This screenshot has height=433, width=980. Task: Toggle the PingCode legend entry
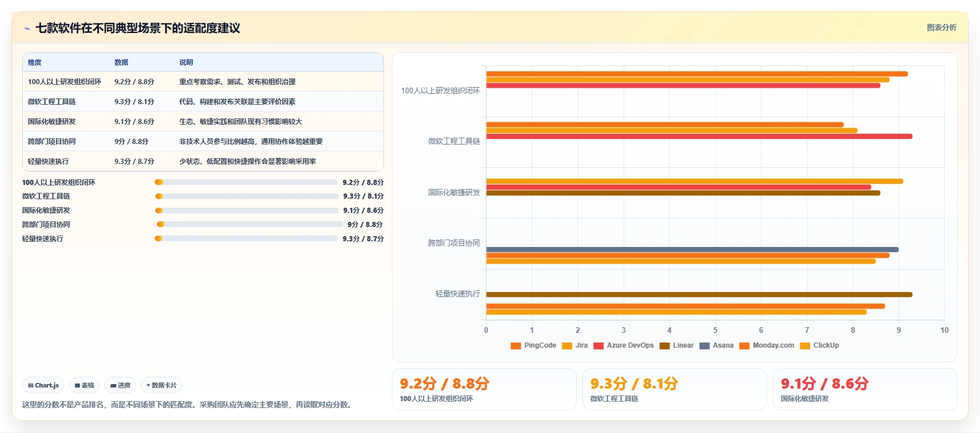[534, 345]
